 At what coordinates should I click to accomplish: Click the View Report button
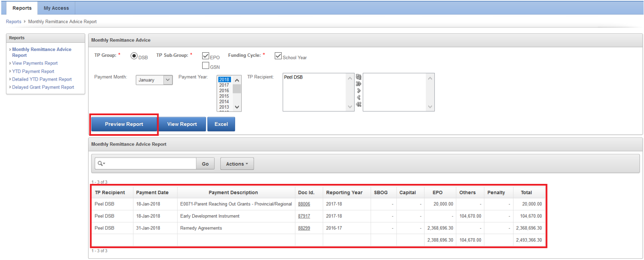point(182,124)
